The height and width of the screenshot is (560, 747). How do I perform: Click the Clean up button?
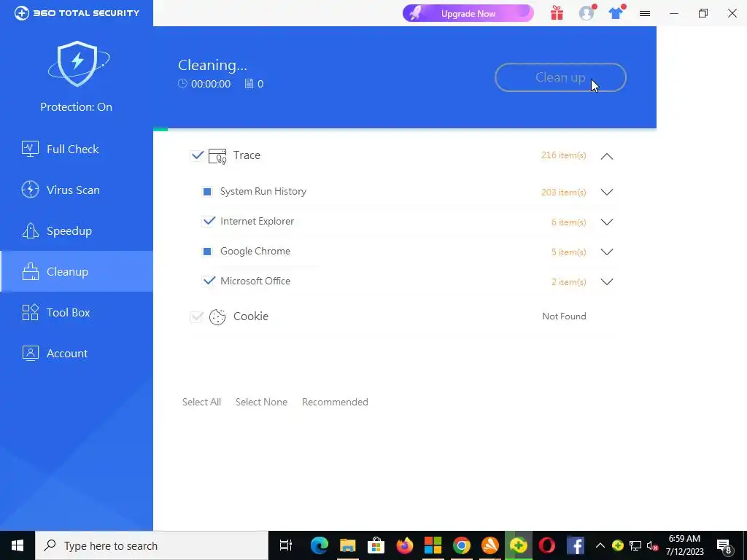(x=560, y=77)
